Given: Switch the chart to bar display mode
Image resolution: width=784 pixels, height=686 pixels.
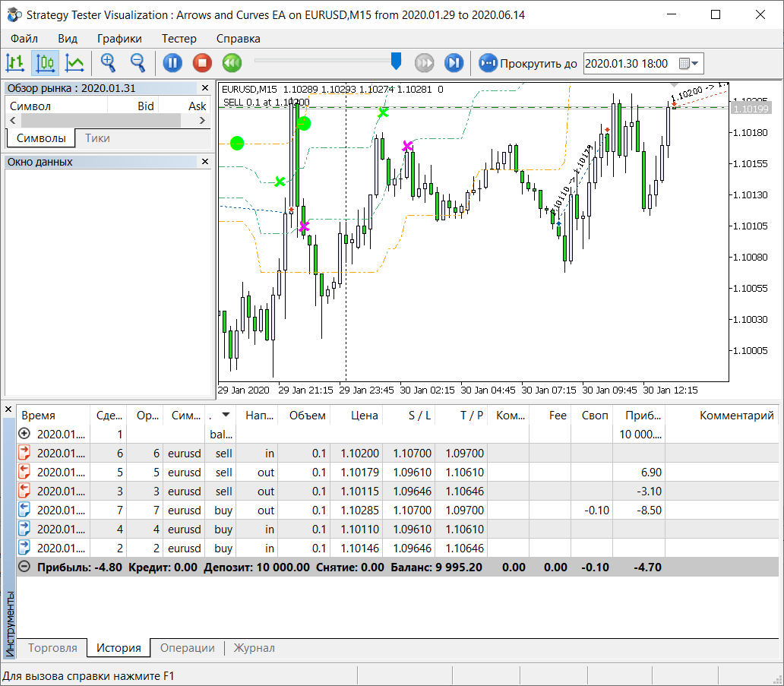Looking at the screenshot, I should click(14, 63).
